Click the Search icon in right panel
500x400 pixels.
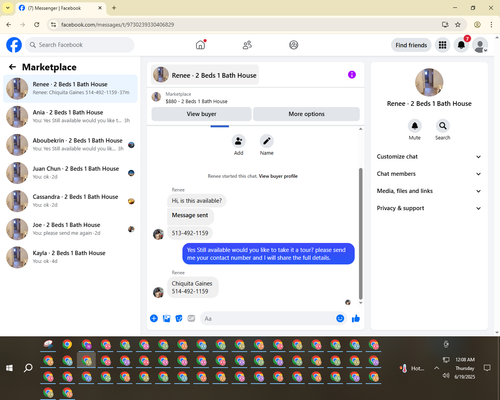point(442,126)
